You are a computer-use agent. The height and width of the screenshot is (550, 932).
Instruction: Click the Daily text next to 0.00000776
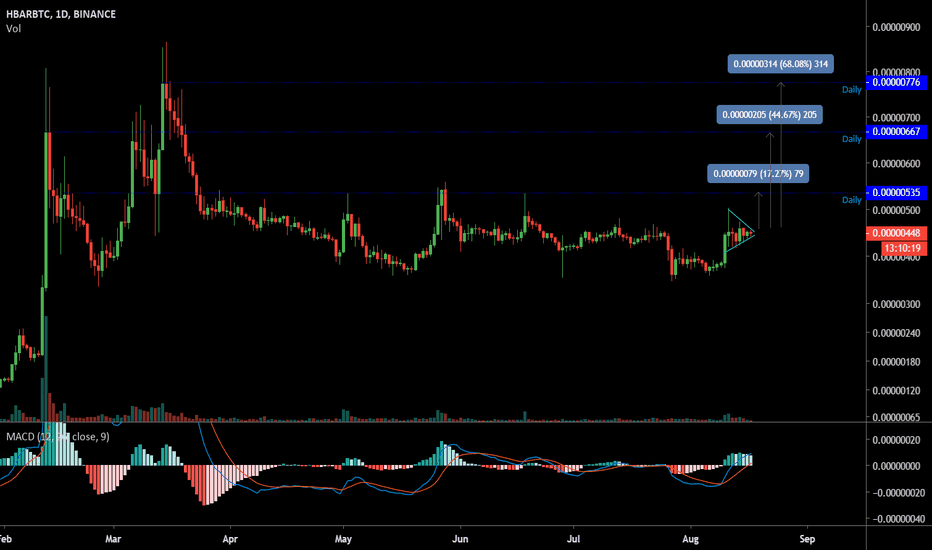click(x=852, y=90)
